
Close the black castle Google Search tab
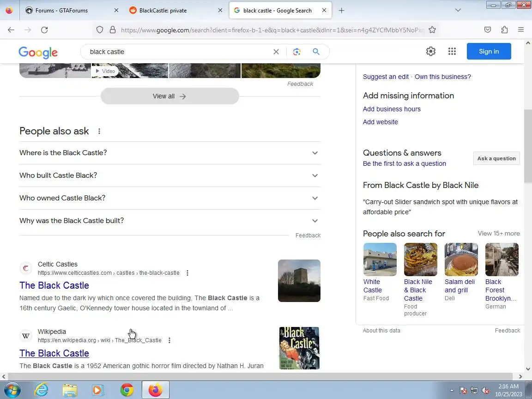(x=324, y=11)
